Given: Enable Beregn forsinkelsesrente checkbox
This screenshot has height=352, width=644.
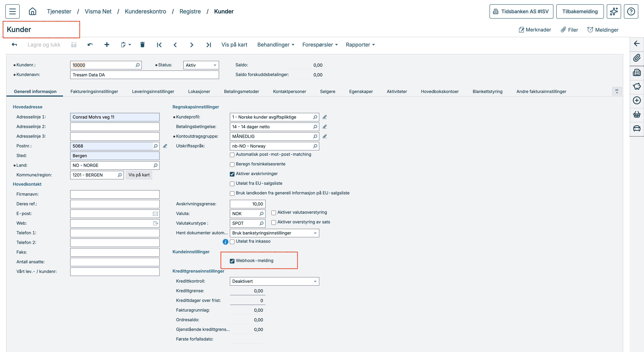Looking at the screenshot, I should click(232, 164).
